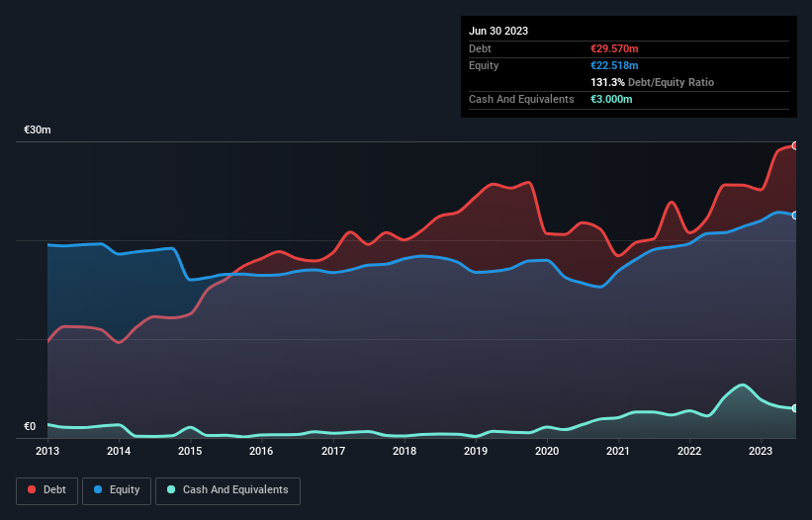812x520 pixels.
Task: Click the €0 y-axis label
Action: tap(30, 426)
